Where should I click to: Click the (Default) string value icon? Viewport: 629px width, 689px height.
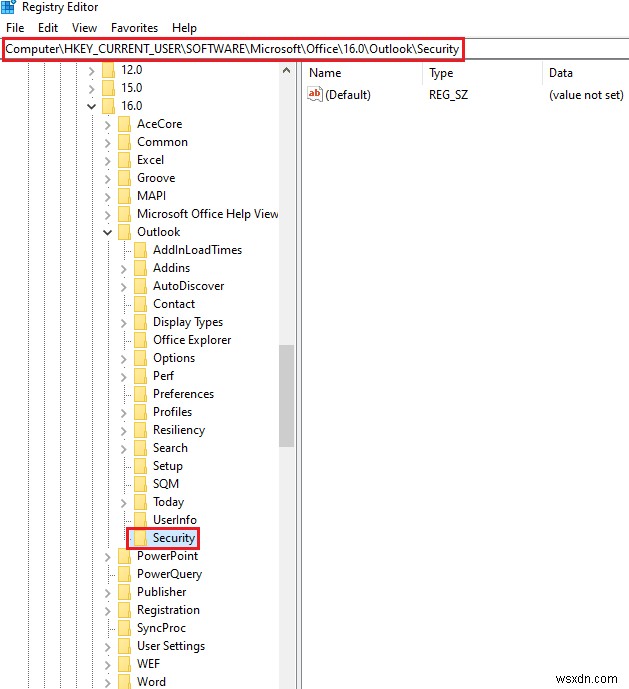(x=315, y=94)
